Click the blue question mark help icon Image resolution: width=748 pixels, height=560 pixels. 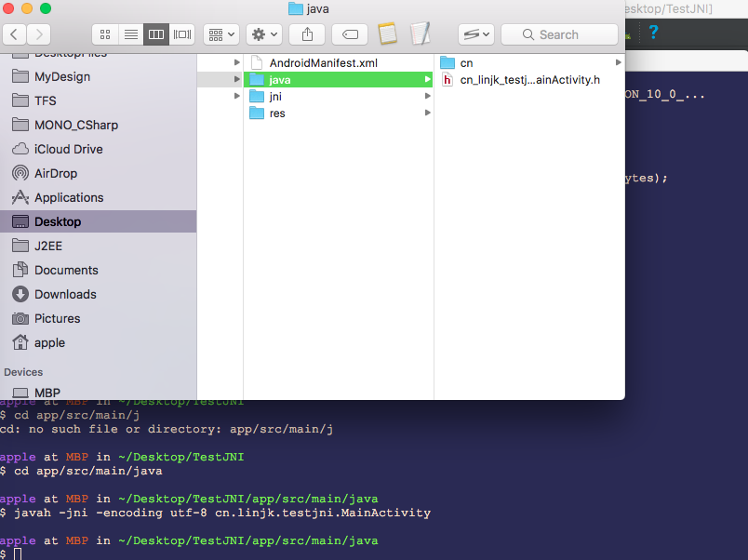click(653, 33)
